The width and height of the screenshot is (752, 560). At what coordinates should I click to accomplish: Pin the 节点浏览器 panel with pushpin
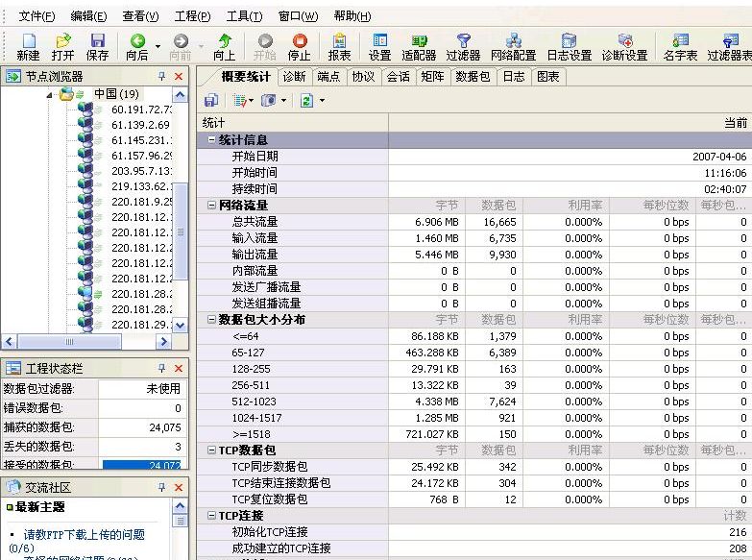click(x=161, y=76)
